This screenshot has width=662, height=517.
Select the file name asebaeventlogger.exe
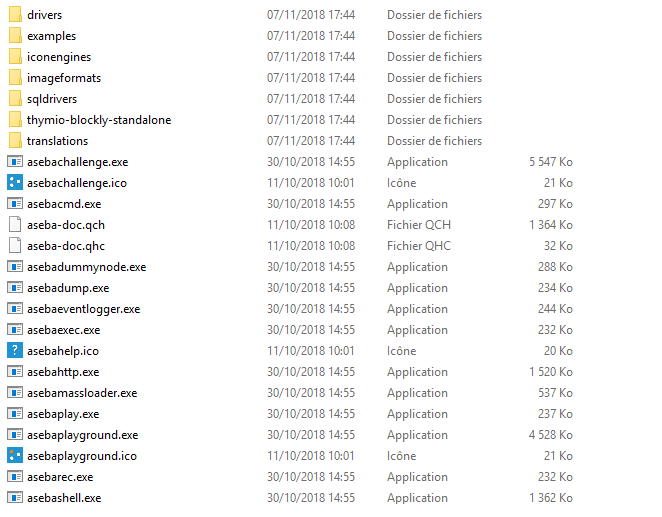click(x=84, y=309)
